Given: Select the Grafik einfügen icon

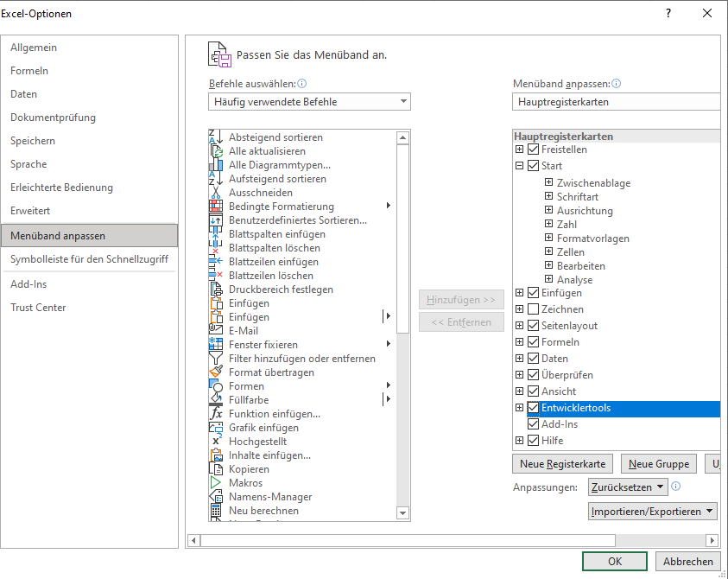Looking at the screenshot, I should click(x=216, y=428).
